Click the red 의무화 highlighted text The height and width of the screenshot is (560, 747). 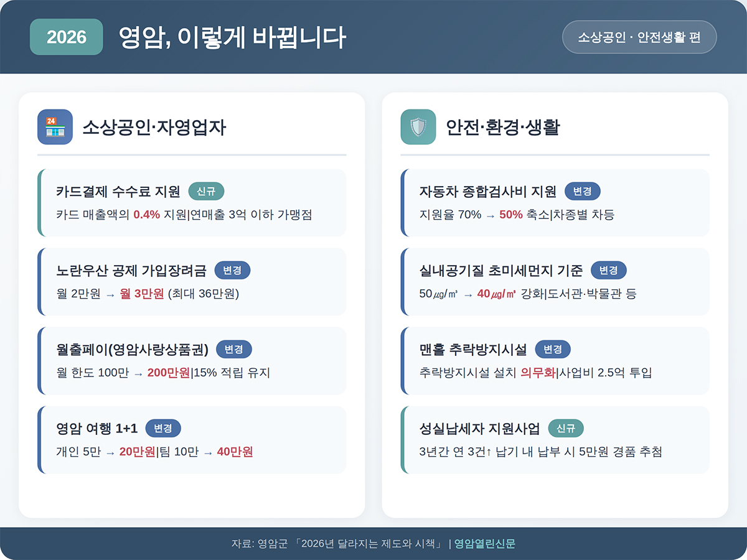[x=537, y=373]
